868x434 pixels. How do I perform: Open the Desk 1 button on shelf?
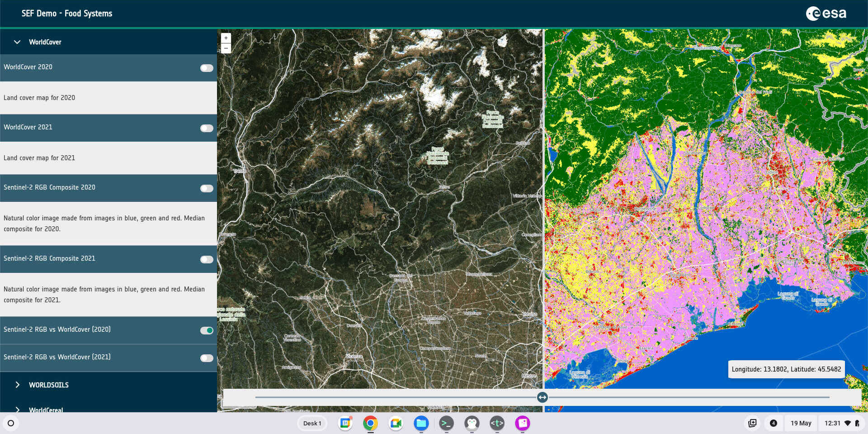pyautogui.click(x=312, y=423)
